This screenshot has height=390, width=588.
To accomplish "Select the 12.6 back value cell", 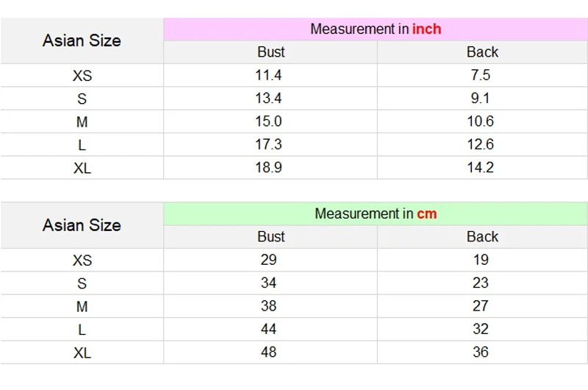I will (480, 144).
